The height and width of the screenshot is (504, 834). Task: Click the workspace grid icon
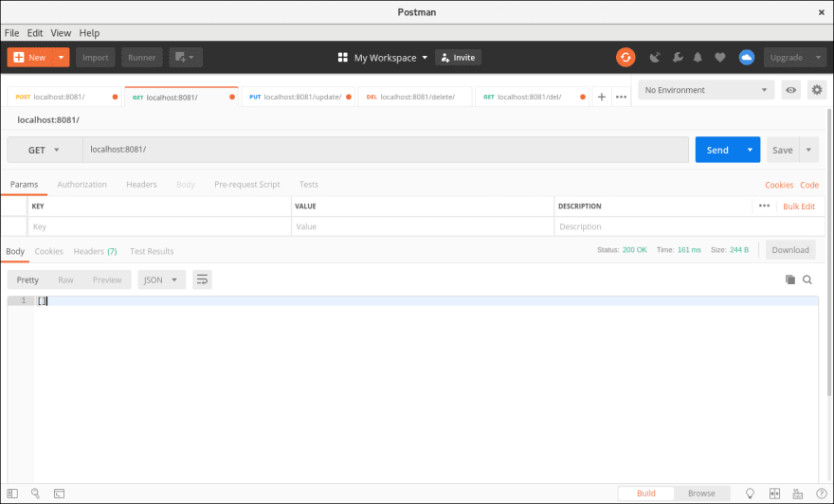click(342, 58)
